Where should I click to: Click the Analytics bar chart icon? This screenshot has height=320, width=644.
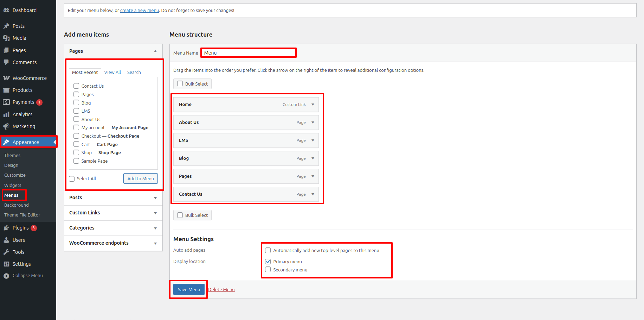[6, 114]
